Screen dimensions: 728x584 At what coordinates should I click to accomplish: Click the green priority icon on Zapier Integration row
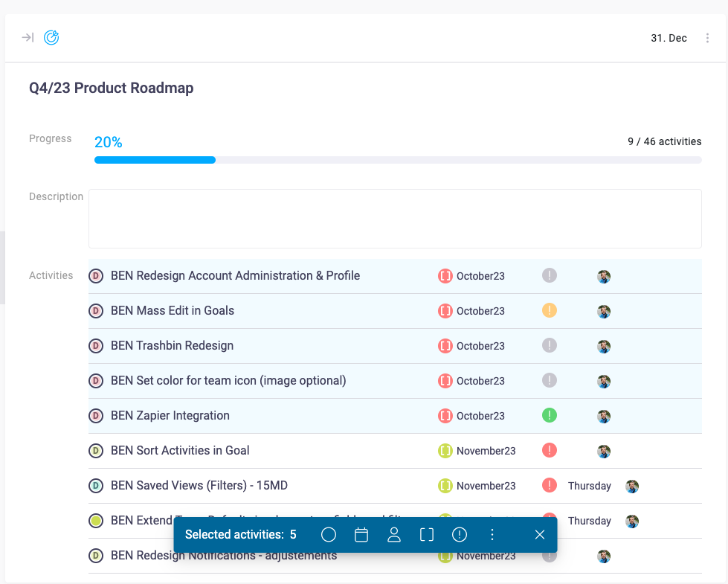point(550,415)
